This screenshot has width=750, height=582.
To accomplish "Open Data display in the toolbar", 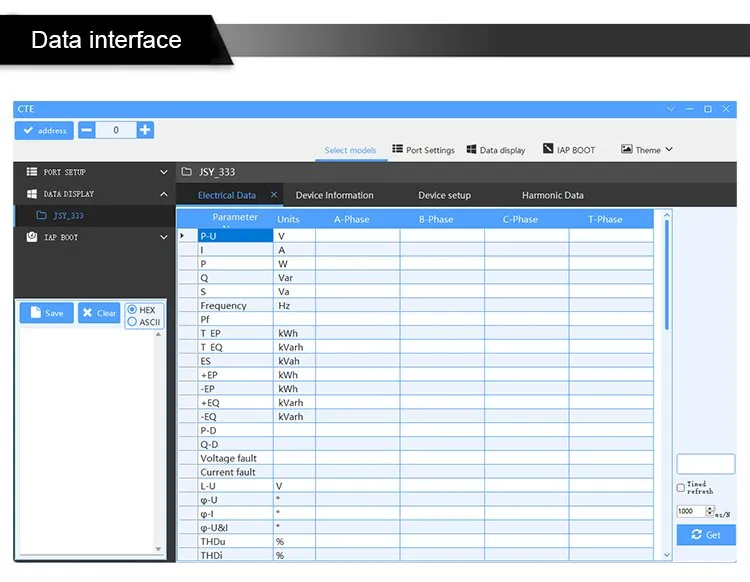I will pos(496,150).
